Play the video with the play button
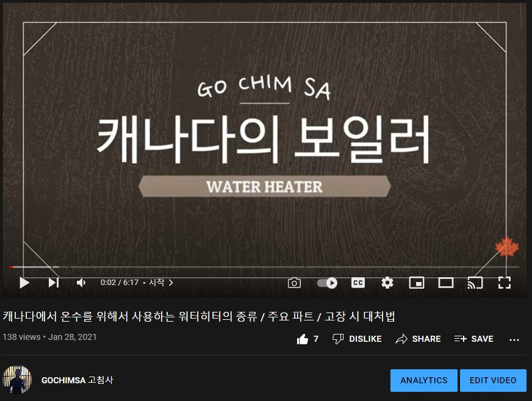532x401 pixels. pyautogui.click(x=24, y=283)
